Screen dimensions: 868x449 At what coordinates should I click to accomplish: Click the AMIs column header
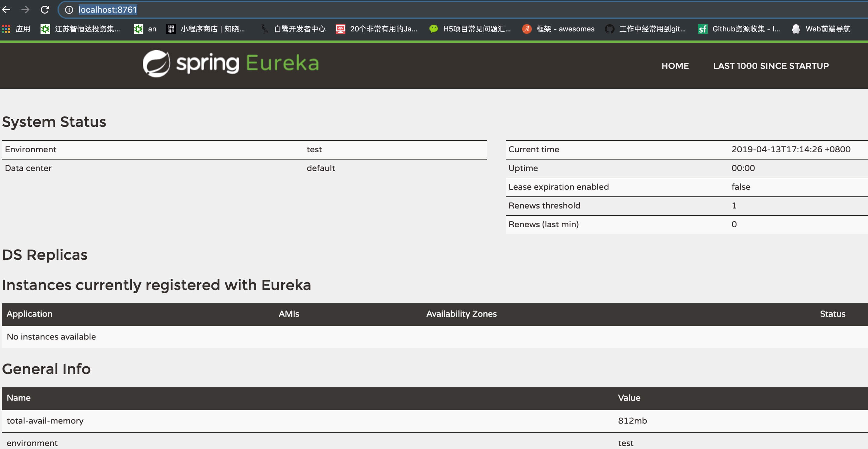pos(289,314)
